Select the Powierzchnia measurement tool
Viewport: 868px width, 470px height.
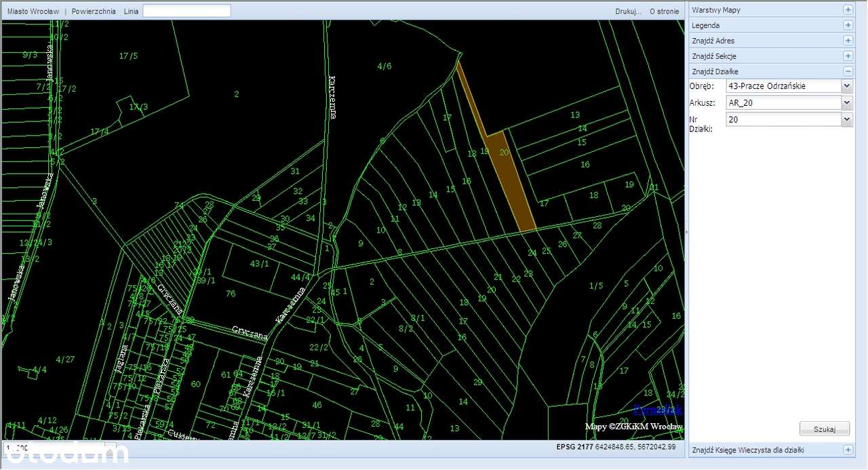click(94, 12)
